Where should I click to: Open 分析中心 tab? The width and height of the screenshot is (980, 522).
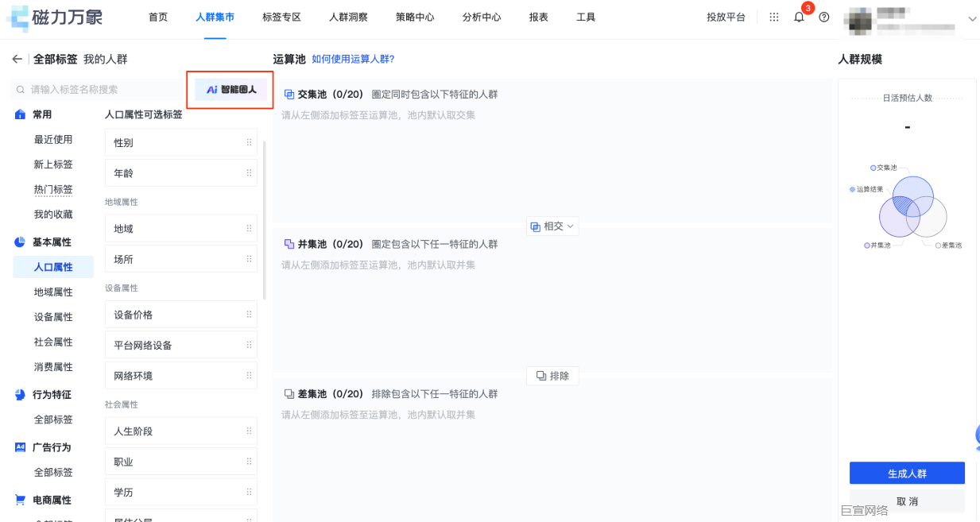pyautogui.click(x=482, y=17)
